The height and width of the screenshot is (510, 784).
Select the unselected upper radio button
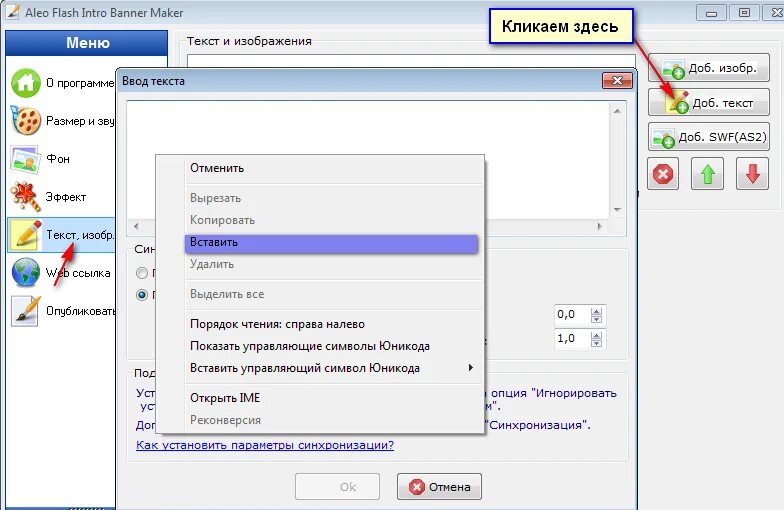pos(142,273)
